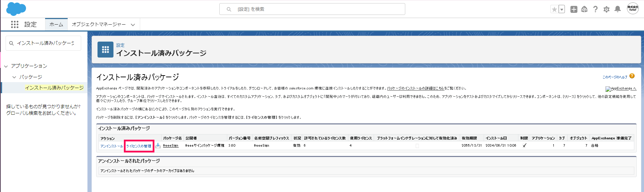The image size is (644, 192).
Task: Open the App Launcher dots grid
Action: [x=15, y=24]
